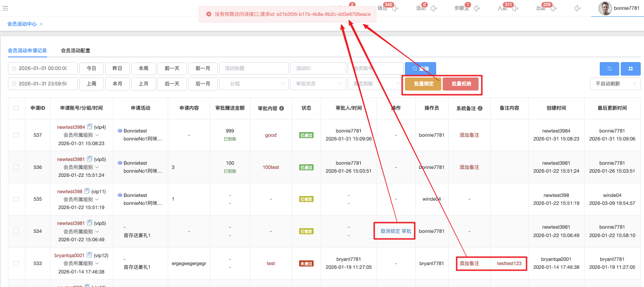
Task: Click 取消锁定 link in row 534
Action: pyautogui.click(x=390, y=231)
